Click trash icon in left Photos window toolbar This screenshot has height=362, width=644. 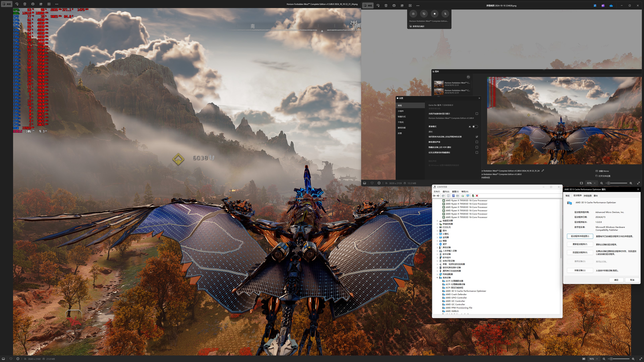click(25, 4)
